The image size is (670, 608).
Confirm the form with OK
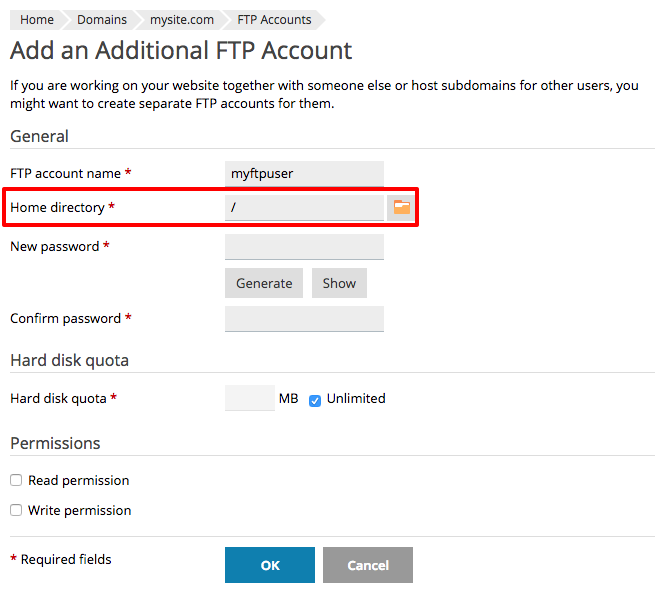tap(270, 565)
